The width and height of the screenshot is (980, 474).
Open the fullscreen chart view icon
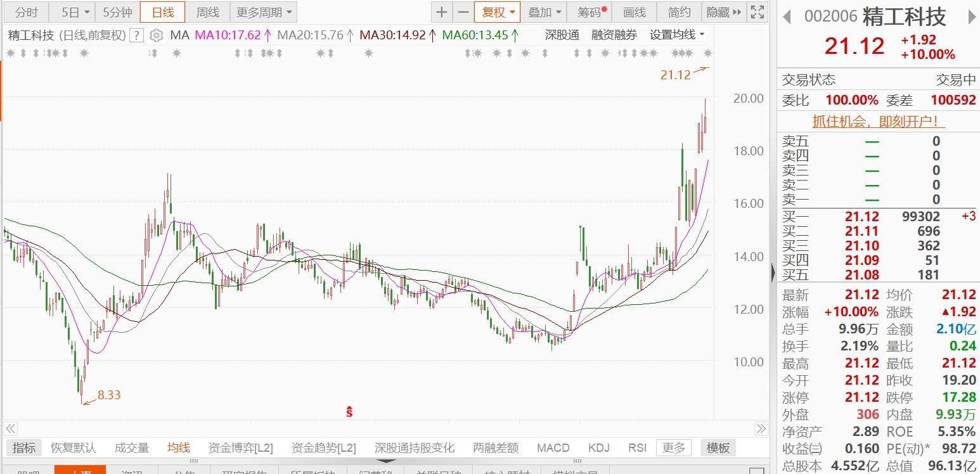[x=757, y=12]
